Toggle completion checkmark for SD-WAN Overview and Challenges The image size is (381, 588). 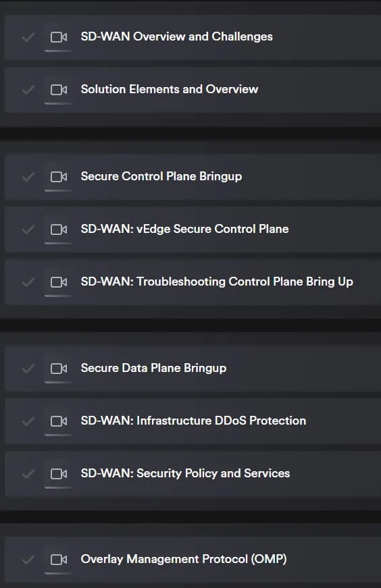point(28,37)
